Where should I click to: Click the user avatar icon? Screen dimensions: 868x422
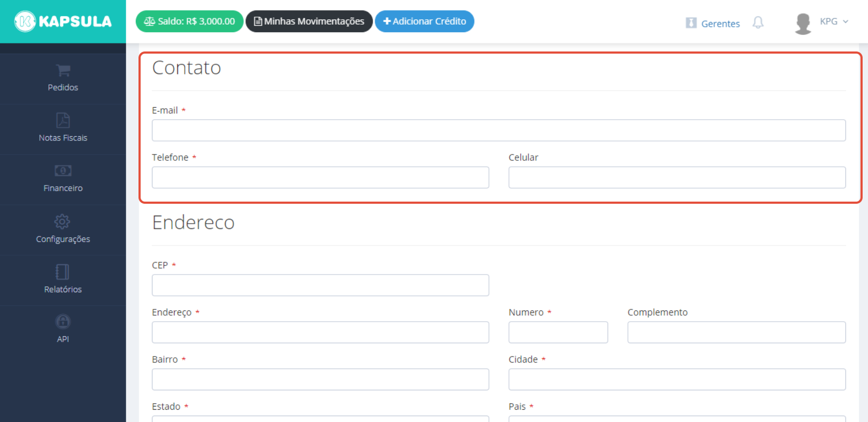pos(803,24)
